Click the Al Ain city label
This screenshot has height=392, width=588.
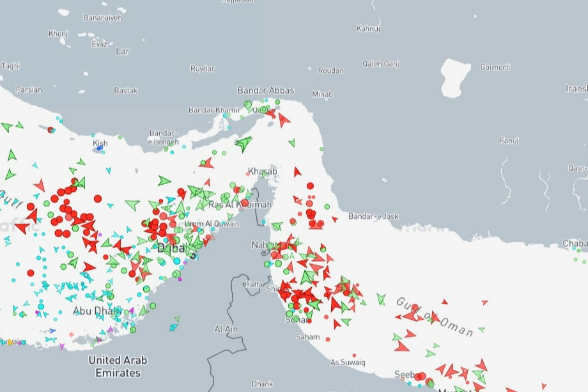pos(226,329)
